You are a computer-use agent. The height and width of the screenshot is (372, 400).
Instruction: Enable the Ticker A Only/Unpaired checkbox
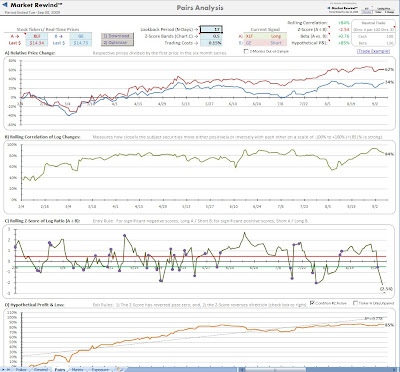355,303
